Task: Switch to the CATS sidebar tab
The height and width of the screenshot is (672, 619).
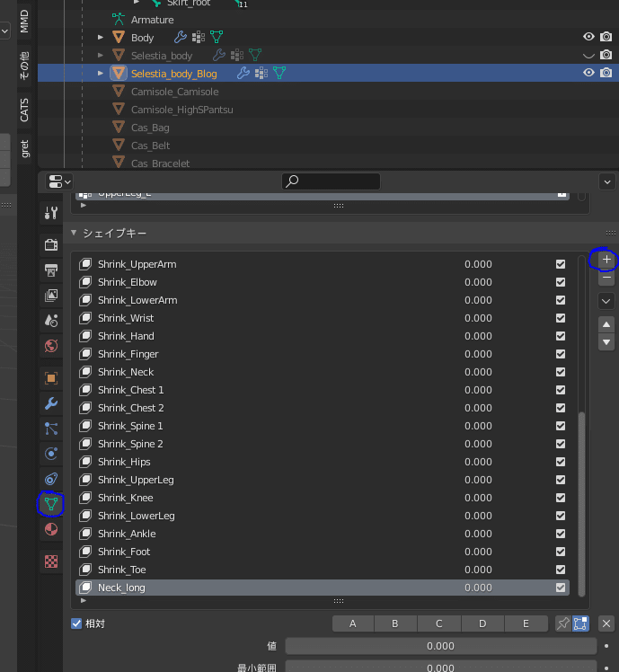Action: point(24,111)
